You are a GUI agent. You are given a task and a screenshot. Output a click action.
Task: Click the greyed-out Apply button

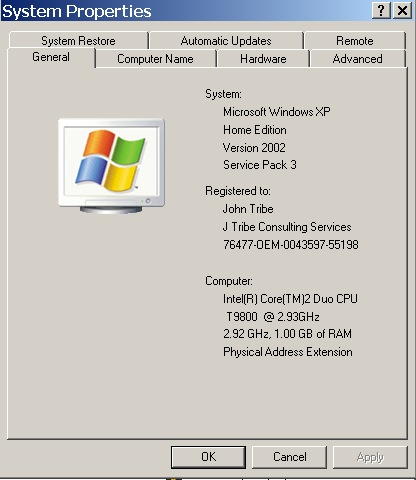[x=370, y=457]
